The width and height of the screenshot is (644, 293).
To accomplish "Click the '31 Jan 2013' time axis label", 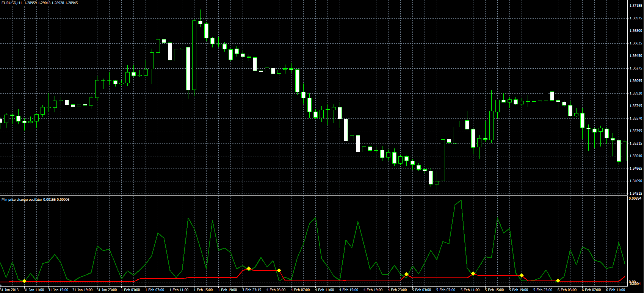I will [9, 290].
